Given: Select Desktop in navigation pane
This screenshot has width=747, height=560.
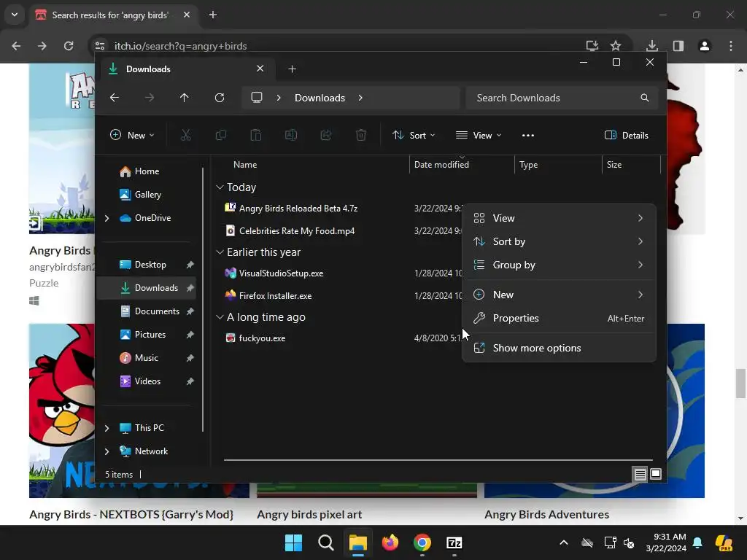Looking at the screenshot, I should 146,265.
